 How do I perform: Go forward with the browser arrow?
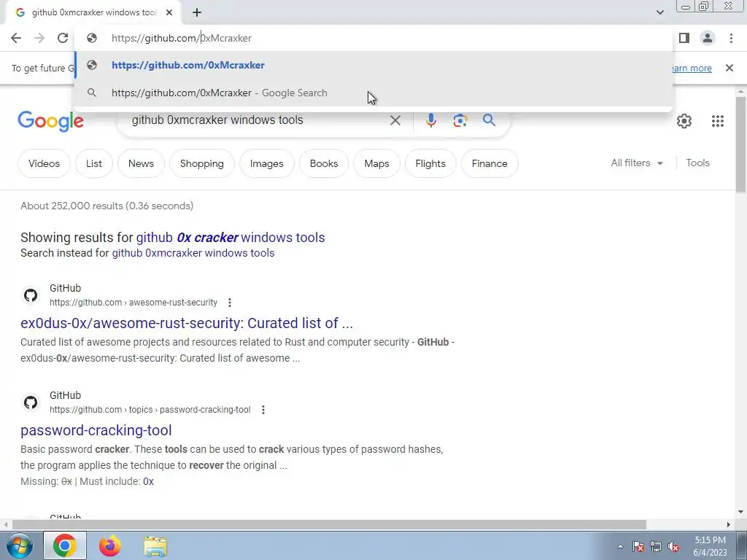click(x=39, y=38)
